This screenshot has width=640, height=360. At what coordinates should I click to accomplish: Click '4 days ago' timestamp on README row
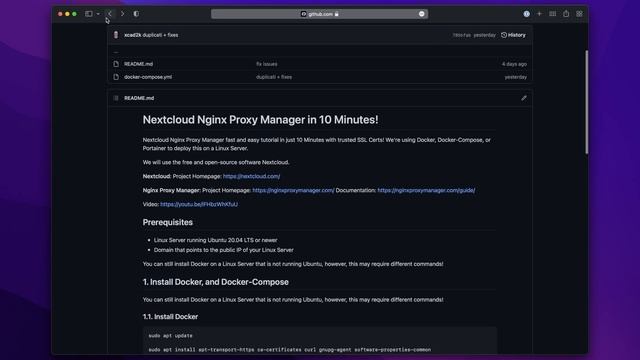[x=514, y=64]
